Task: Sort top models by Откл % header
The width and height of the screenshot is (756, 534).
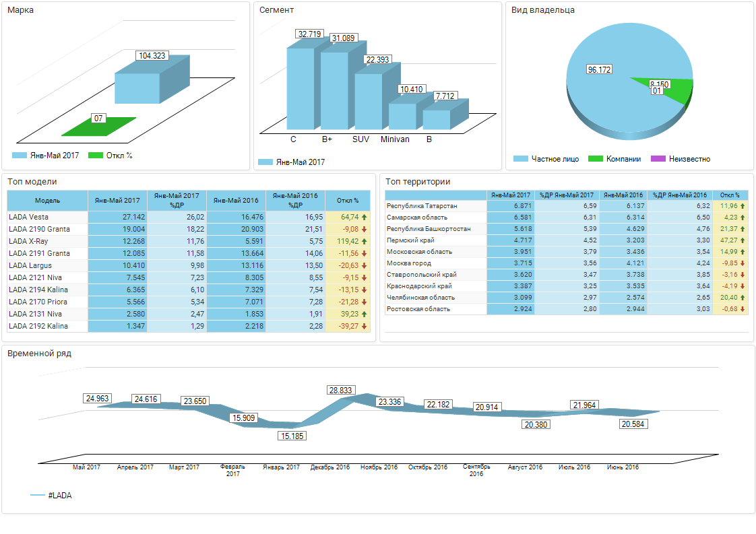Action: point(348,201)
